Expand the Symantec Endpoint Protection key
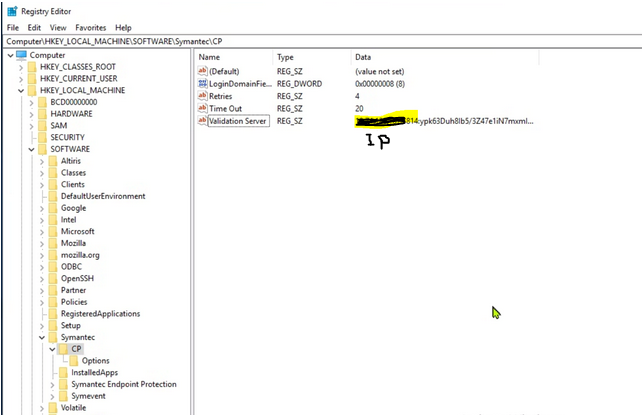642x415 pixels. [x=52, y=385]
